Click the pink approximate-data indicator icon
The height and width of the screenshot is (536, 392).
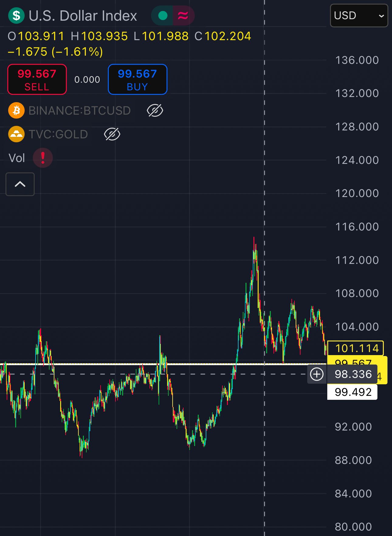pyautogui.click(x=183, y=16)
